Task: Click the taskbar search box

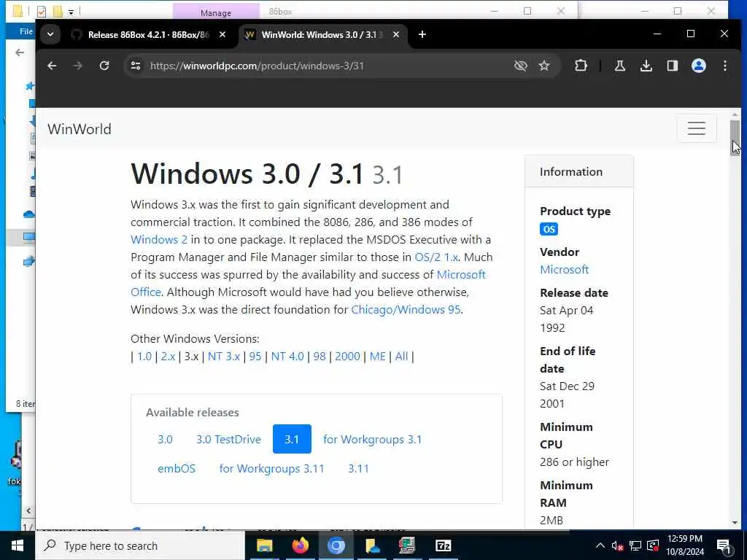Action: (140, 545)
